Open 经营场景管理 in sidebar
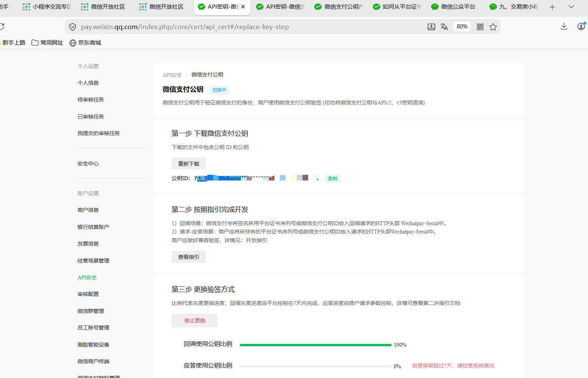Screen dimensions: 588x378 (93, 261)
